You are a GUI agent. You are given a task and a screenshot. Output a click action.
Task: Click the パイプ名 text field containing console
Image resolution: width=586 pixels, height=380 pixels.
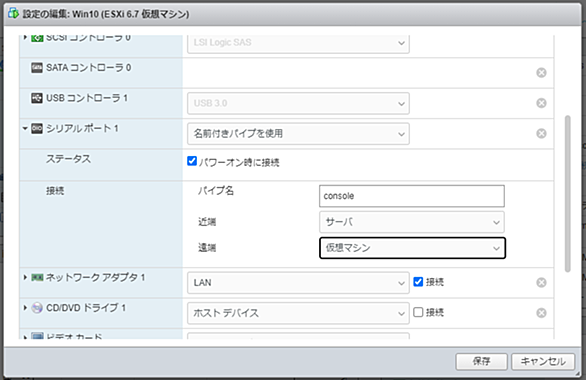click(412, 196)
